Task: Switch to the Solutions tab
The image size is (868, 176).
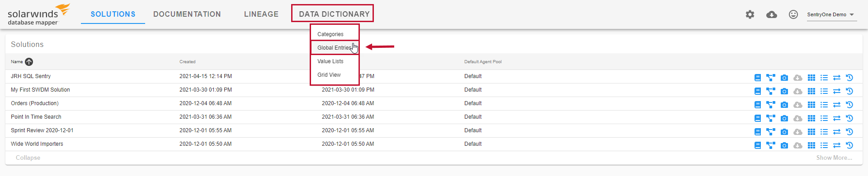Action: (x=113, y=14)
